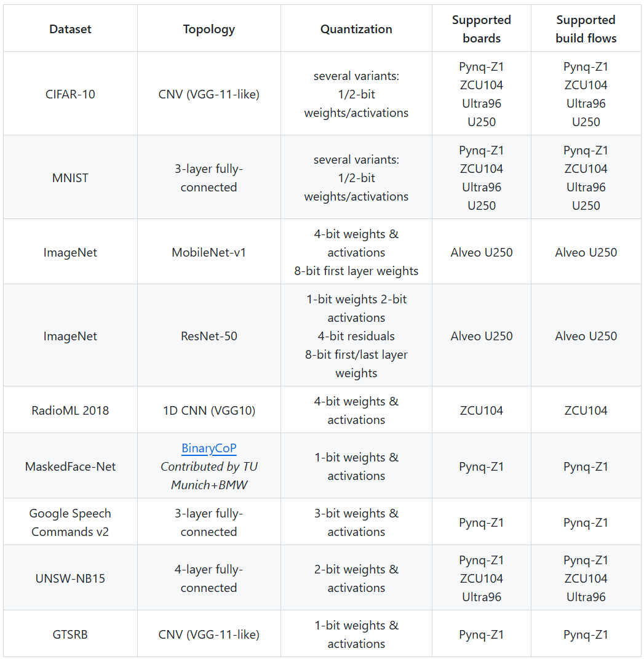The width and height of the screenshot is (644, 659).
Task: Click 4-layer fully-connected topology cell
Action: [209, 578]
